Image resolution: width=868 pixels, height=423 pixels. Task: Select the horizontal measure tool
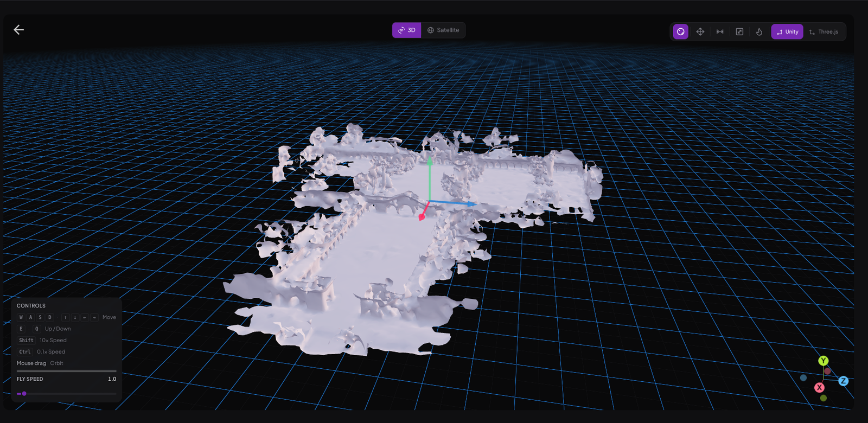pos(720,31)
